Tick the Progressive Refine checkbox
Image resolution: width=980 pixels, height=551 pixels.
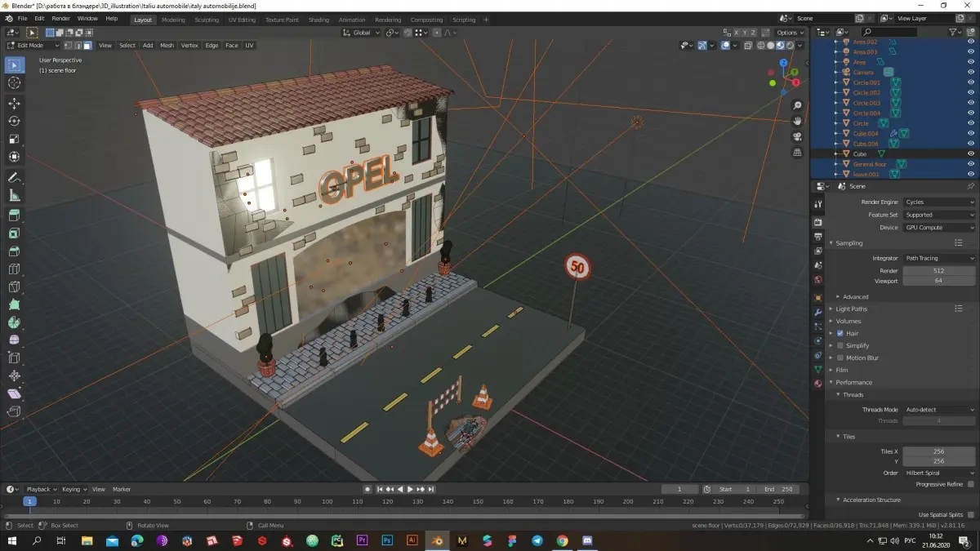coord(970,484)
